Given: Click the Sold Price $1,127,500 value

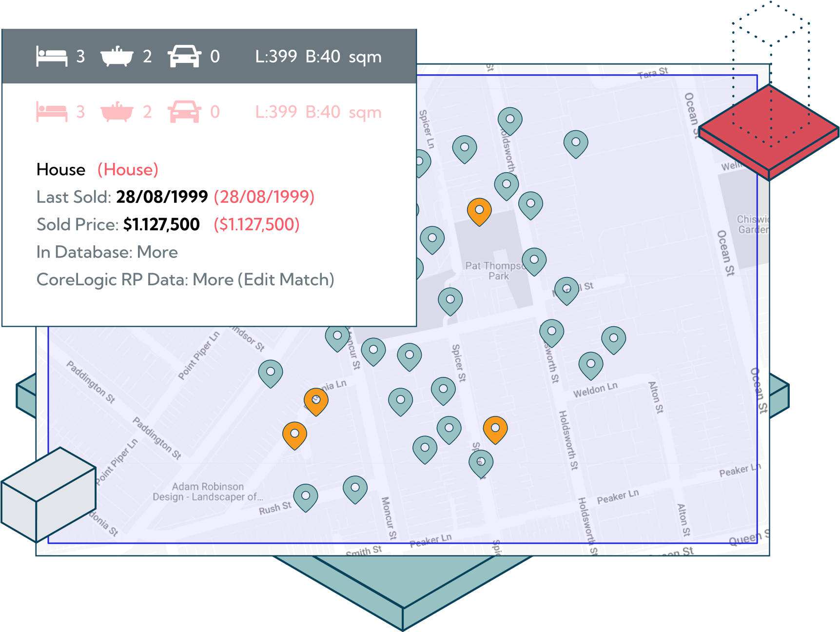Looking at the screenshot, I should point(161,224).
